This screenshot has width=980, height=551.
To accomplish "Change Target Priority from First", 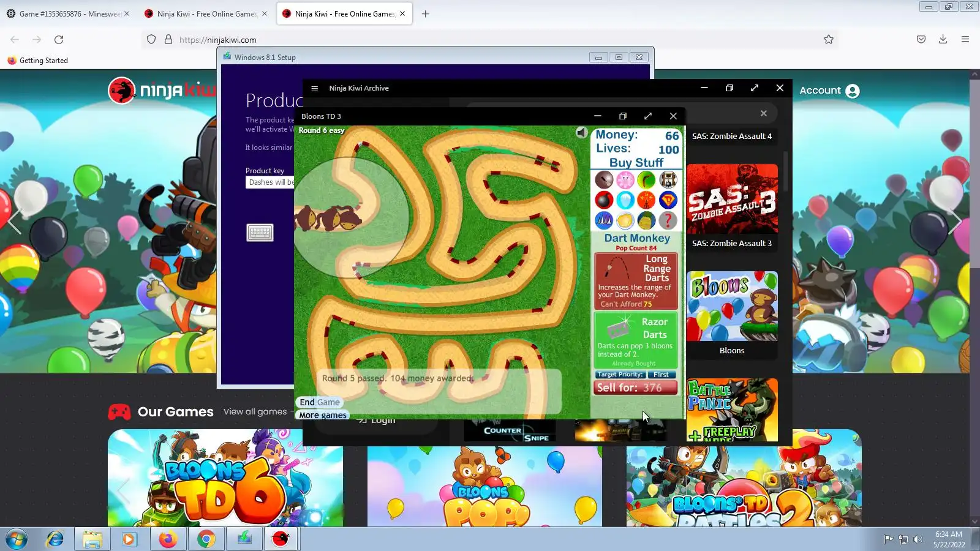I will pos(661,375).
